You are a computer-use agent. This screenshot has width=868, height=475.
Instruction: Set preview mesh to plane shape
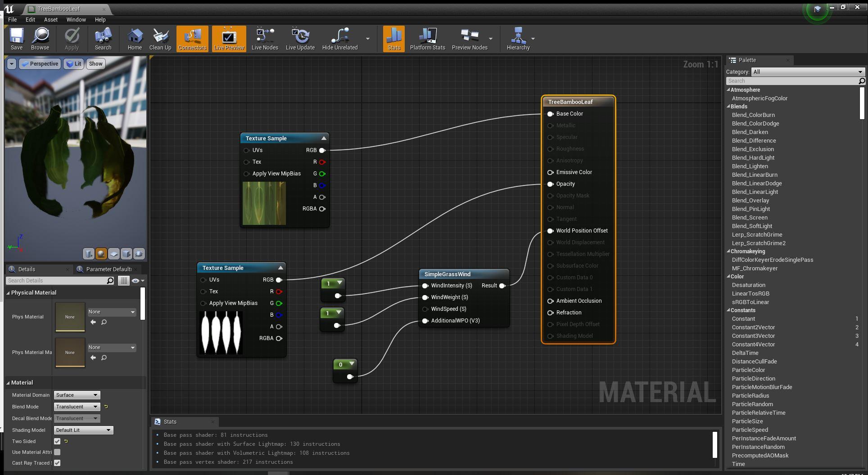tap(114, 254)
